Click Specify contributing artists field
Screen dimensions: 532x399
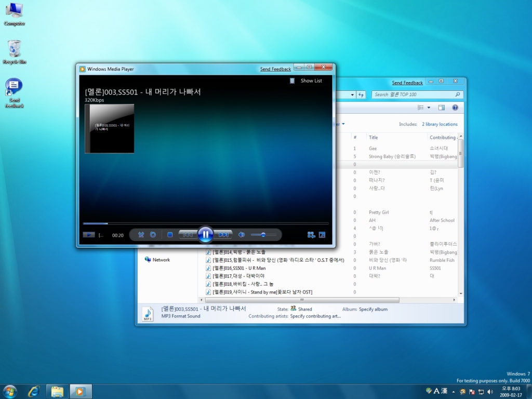tap(315, 316)
